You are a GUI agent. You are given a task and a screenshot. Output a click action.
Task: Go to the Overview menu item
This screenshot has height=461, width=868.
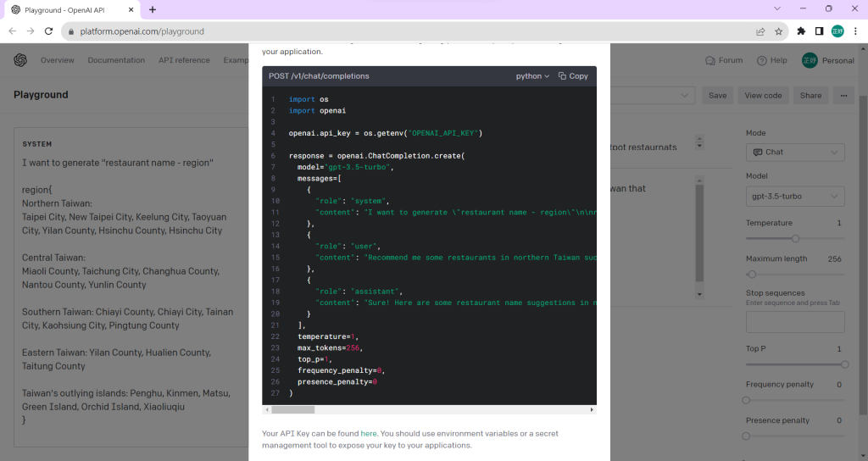click(57, 60)
